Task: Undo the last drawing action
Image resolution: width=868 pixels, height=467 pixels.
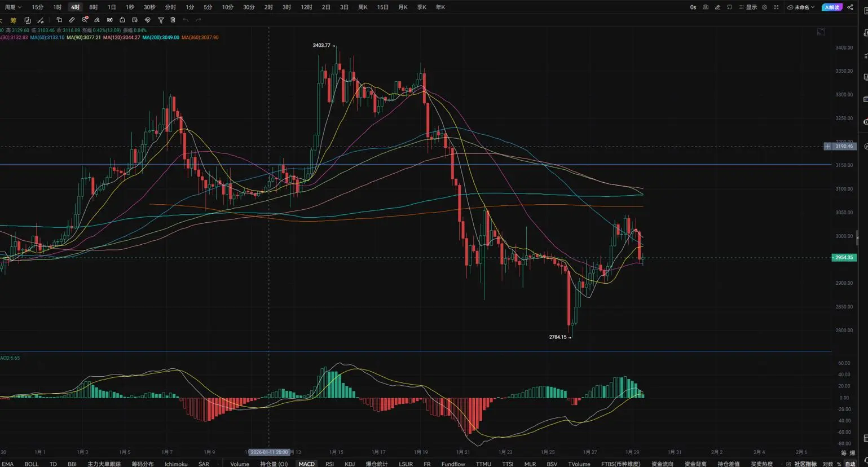Action: pos(186,20)
